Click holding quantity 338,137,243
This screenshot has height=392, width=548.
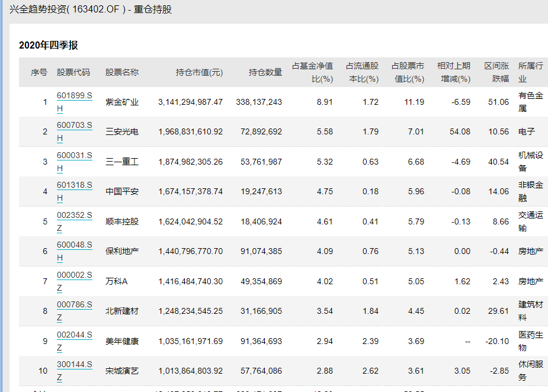tap(259, 102)
